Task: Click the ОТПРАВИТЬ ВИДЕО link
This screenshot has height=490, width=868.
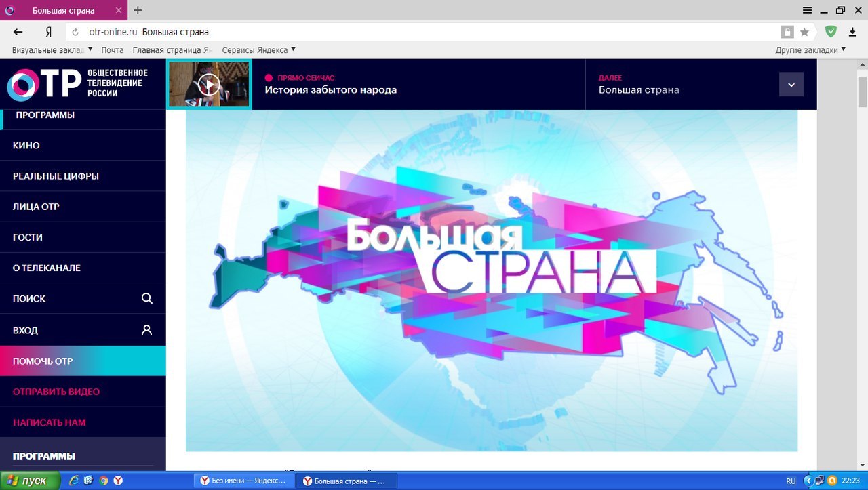Action: [x=56, y=392]
